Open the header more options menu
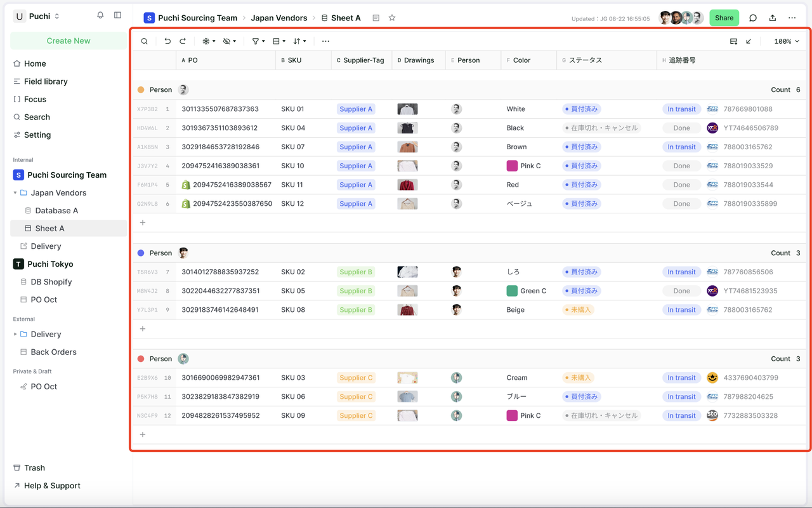This screenshot has height=508, width=812. tap(792, 18)
